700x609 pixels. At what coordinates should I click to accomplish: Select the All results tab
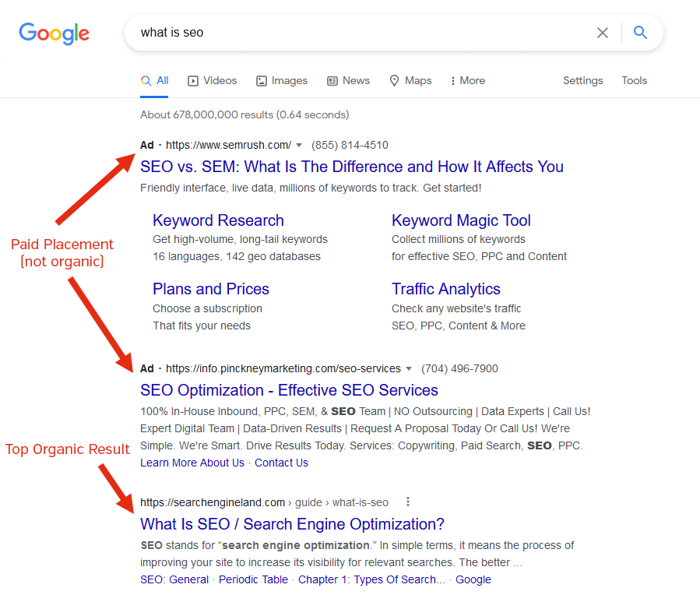(x=154, y=81)
